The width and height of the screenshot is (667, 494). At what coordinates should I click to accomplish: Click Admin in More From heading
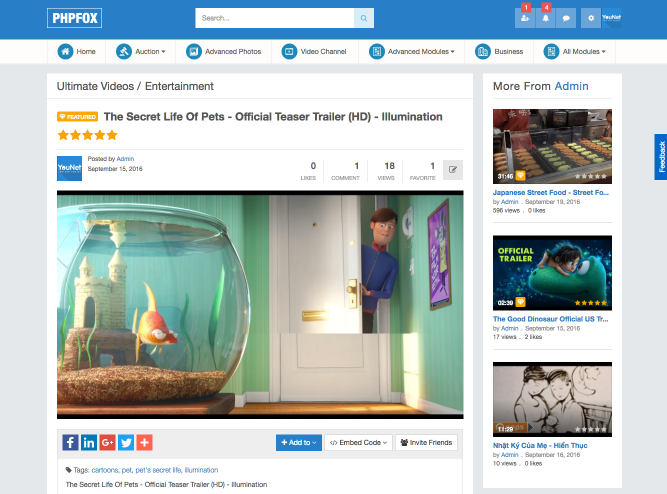pos(571,86)
